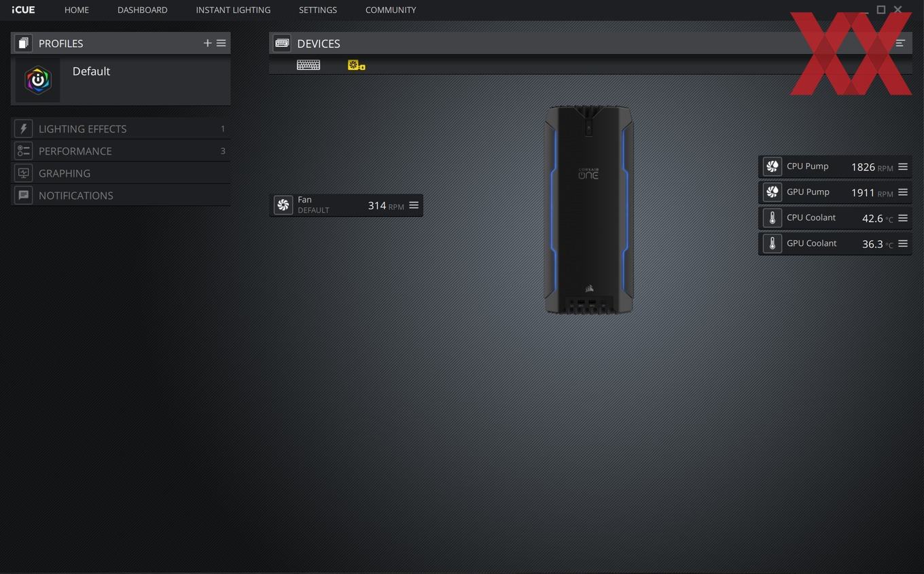Screen dimensions: 924x574
Task: Click the Profiles panel icon
Action: (x=23, y=43)
